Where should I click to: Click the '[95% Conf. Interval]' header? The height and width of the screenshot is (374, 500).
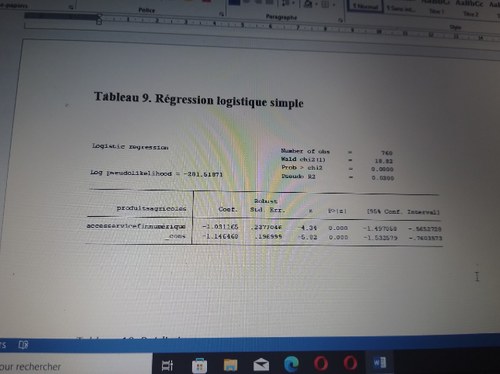click(x=403, y=212)
